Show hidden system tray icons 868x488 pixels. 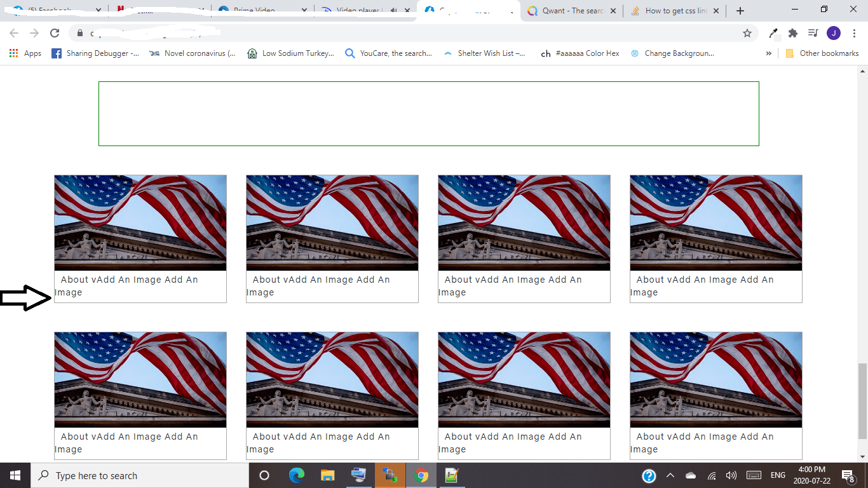point(670,475)
